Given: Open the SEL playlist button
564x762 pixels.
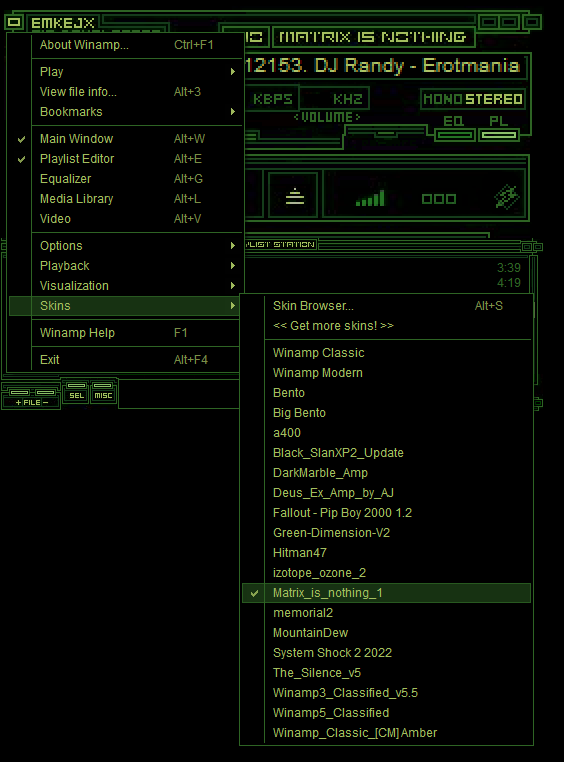Looking at the screenshot, I should click(76, 393).
